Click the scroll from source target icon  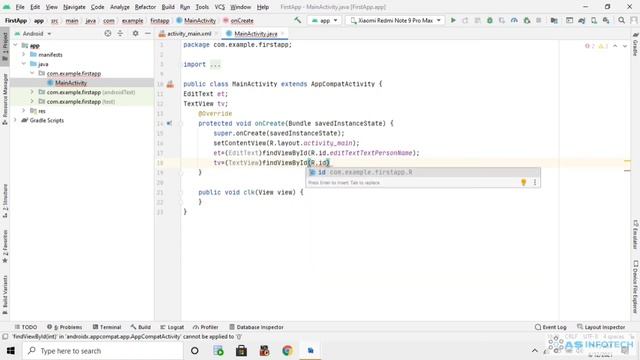[108, 33]
